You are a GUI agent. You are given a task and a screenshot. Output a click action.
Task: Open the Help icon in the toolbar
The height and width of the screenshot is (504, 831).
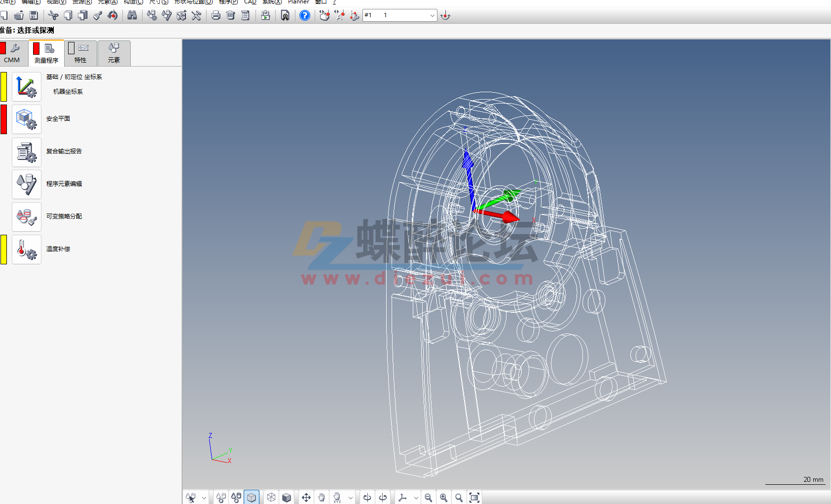pos(304,15)
